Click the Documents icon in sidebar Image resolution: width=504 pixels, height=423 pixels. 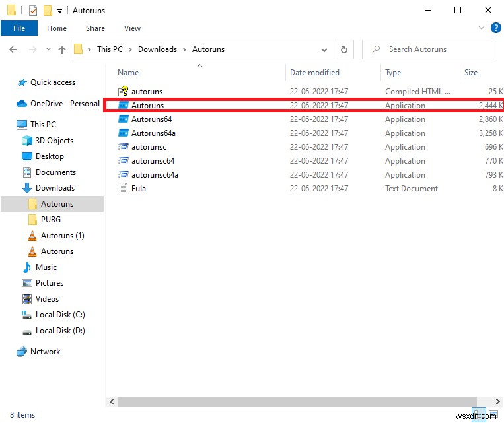coord(27,172)
